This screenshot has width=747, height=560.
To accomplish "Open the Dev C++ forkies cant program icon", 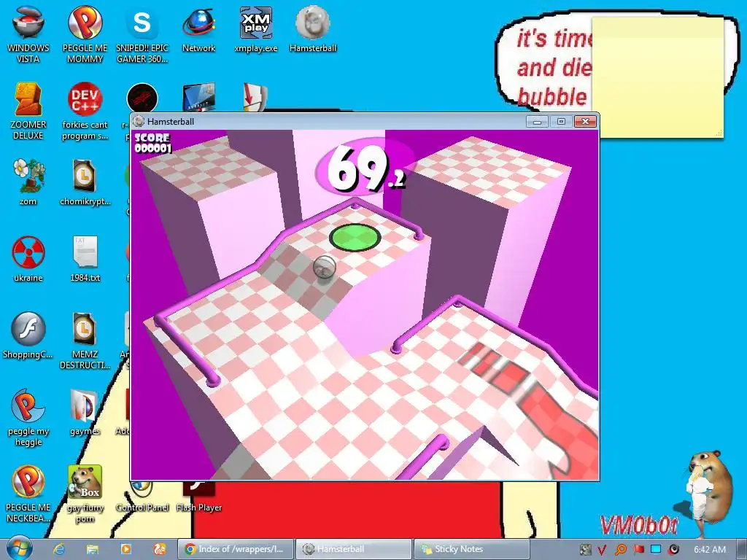I will click(85, 112).
